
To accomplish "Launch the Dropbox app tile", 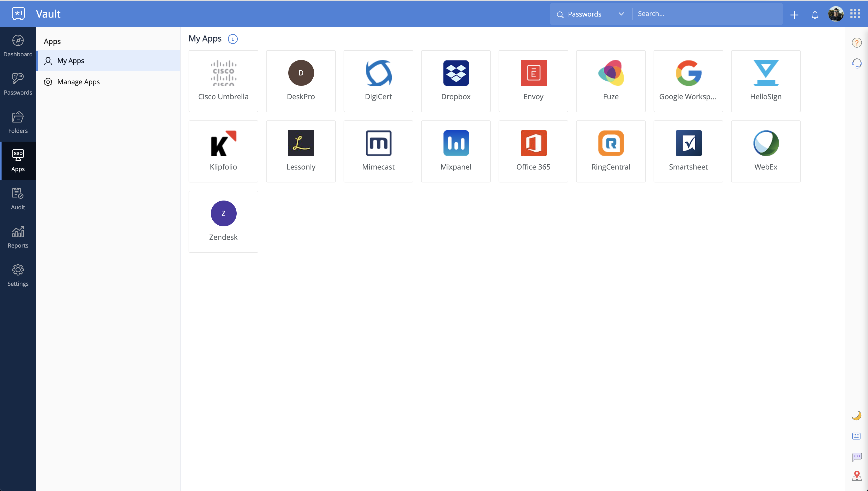I will coord(456,81).
